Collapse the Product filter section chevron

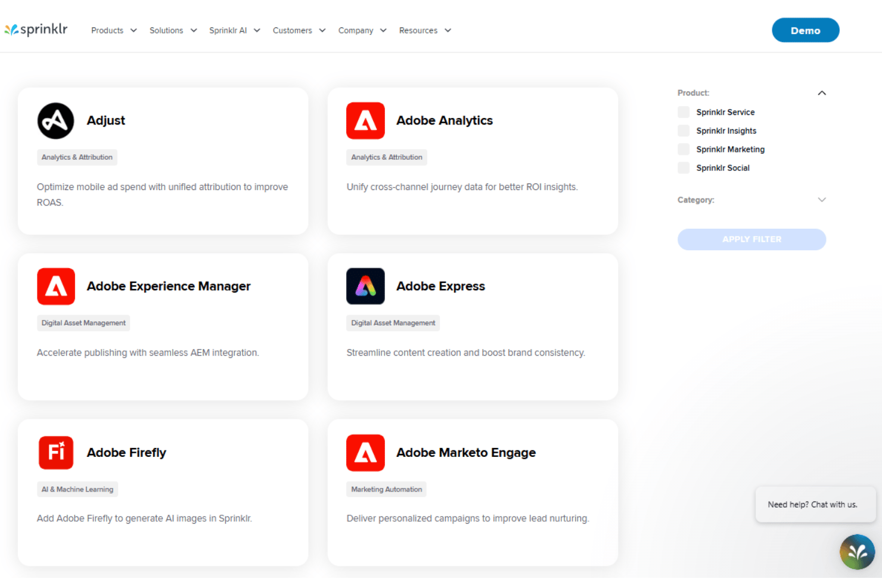tap(822, 93)
